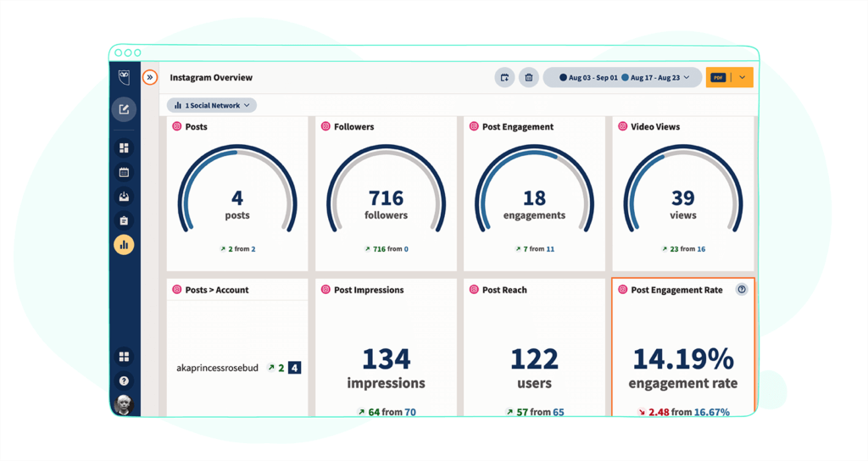Click the 18 engagements gauge
The image size is (868, 461).
point(534,189)
